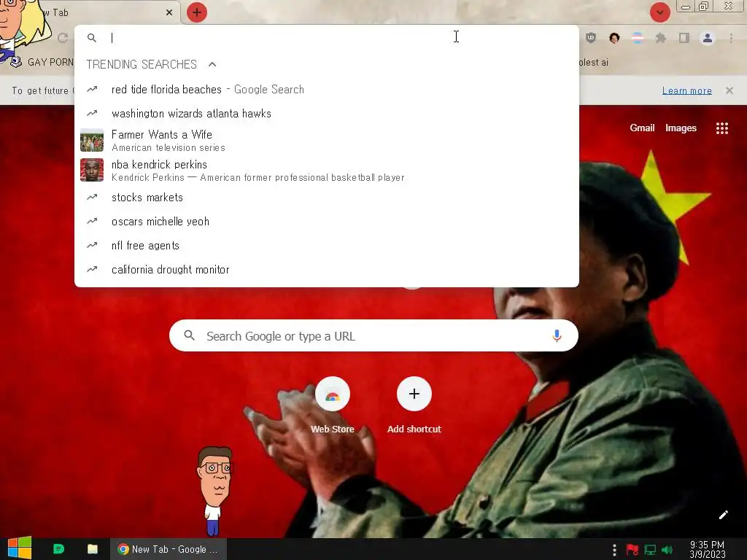
Task: Open Google Images link
Action: point(681,128)
